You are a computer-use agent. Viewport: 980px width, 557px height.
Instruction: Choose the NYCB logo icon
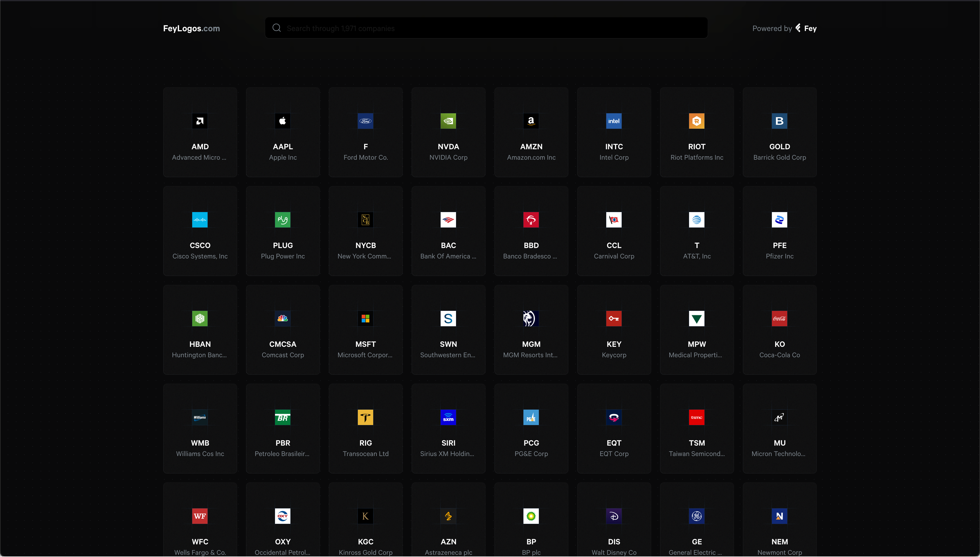pos(366,220)
